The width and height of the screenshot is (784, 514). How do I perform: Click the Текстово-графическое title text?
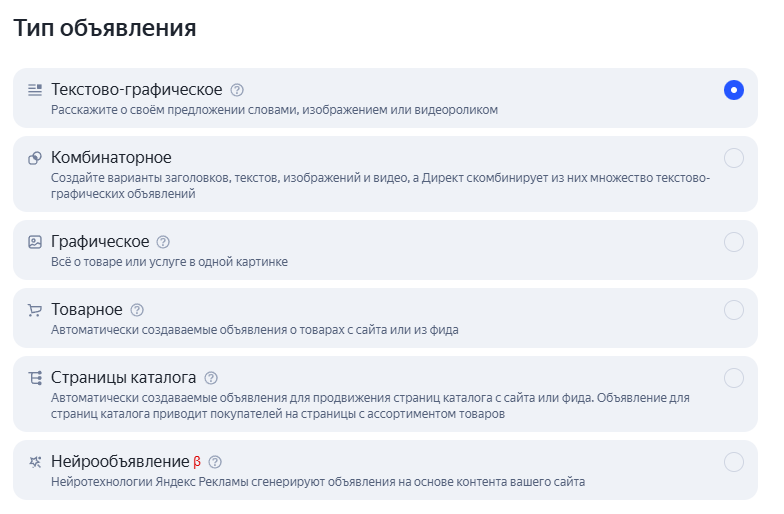coord(136,90)
